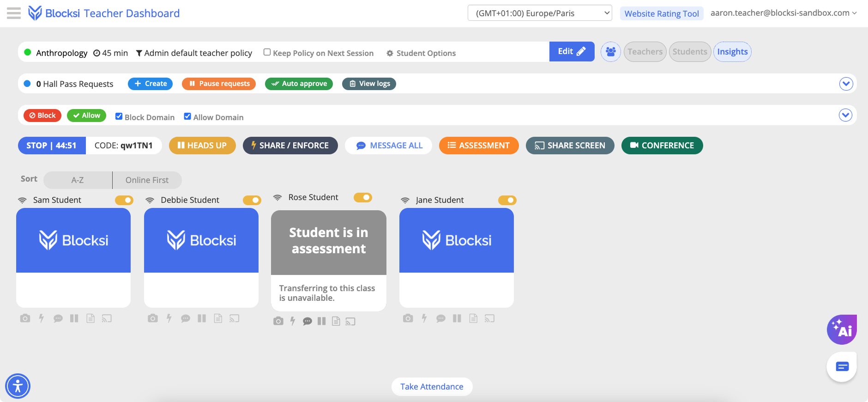Open document icon under Debbie Student
This screenshot has width=868, height=402.
[218, 318]
